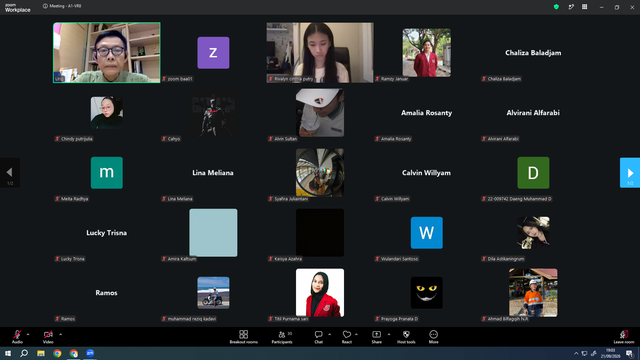
Task: Click the phone call icon in title bar
Action: click(x=571, y=7)
